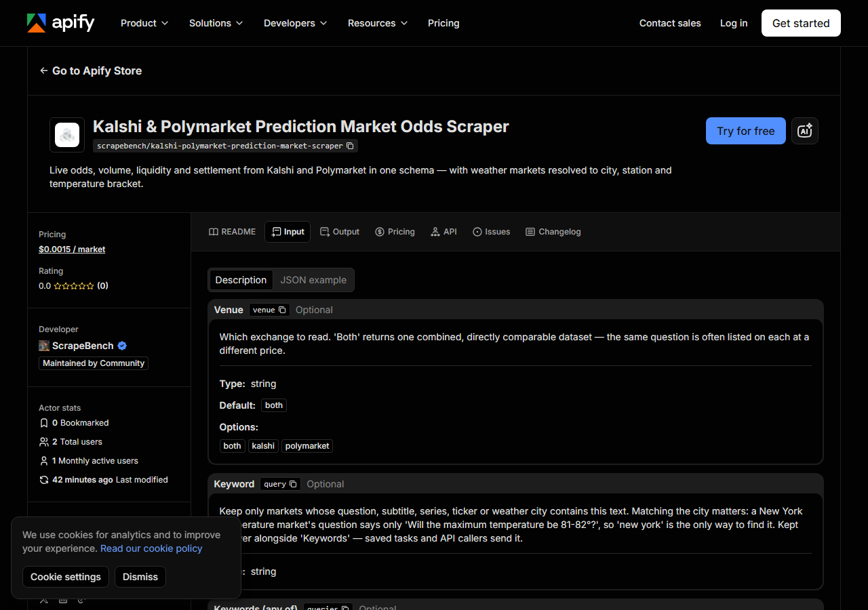Copy the 'query' field key
The height and width of the screenshot is (610, 868).
(x=293, y=484)
